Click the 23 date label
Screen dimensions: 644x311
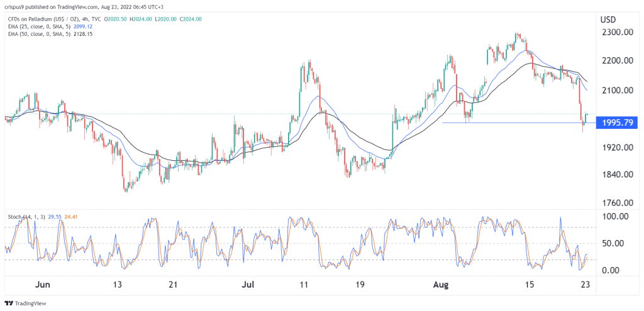coord(587,285)
